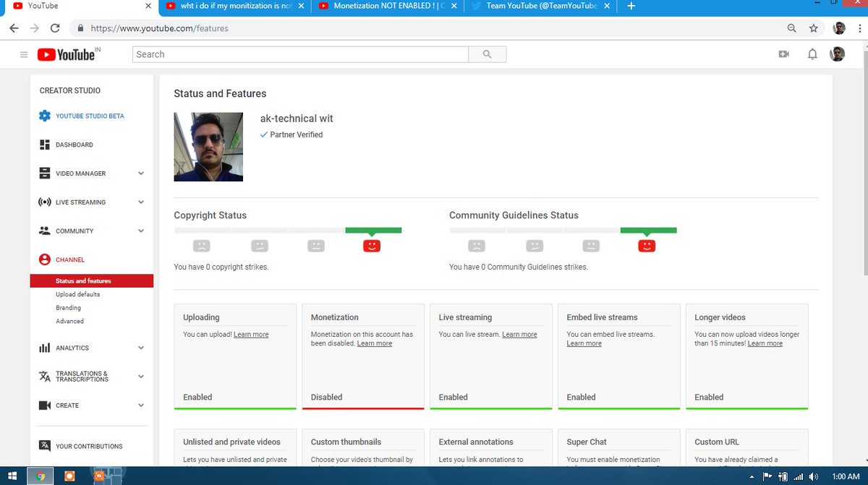Expand Translations & Transcriptions chevron
Screen dimensions: 868x485
pos(141,377)
